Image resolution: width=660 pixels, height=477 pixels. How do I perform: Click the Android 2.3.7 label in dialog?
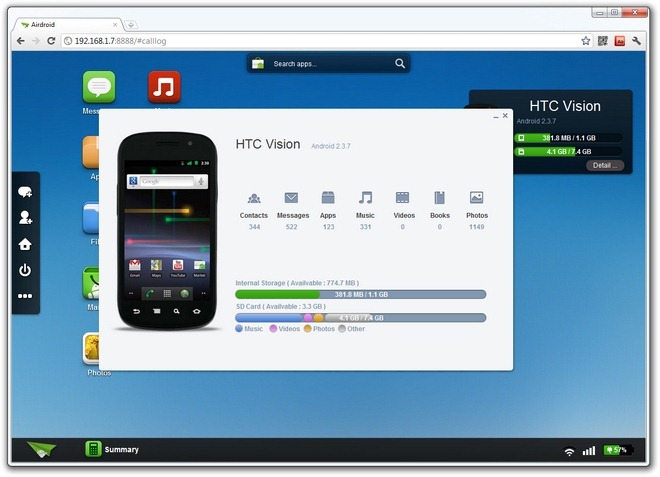331,146
